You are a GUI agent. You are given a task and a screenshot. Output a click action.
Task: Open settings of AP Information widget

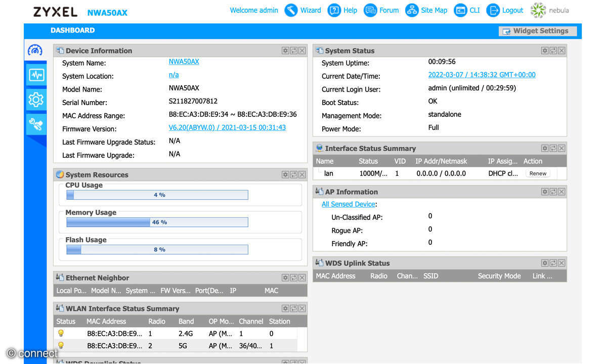point(545,192)
